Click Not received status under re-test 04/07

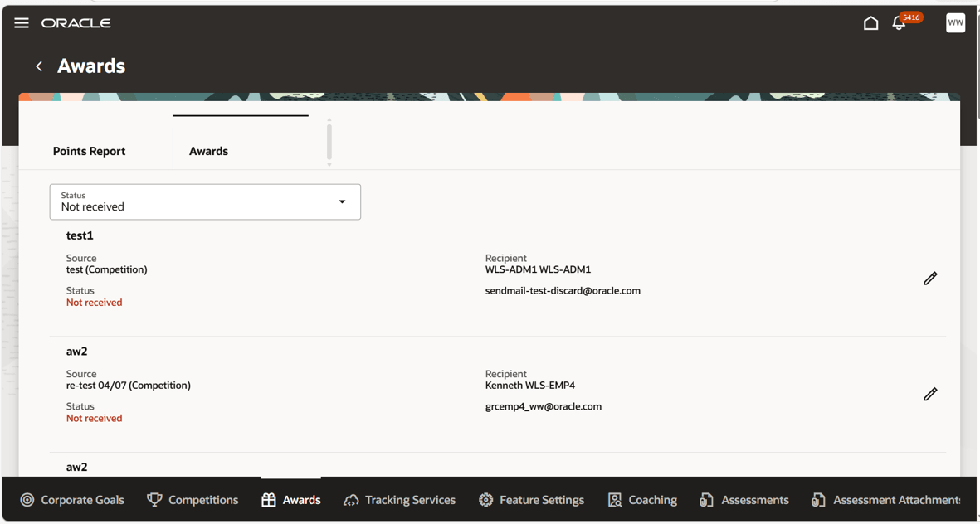(95, 419)
